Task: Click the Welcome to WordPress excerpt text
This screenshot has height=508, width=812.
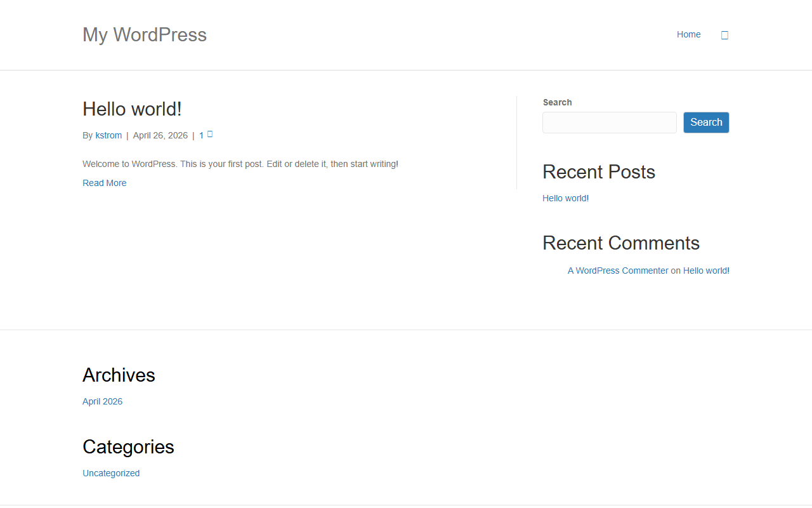Action: pos(240,164)
